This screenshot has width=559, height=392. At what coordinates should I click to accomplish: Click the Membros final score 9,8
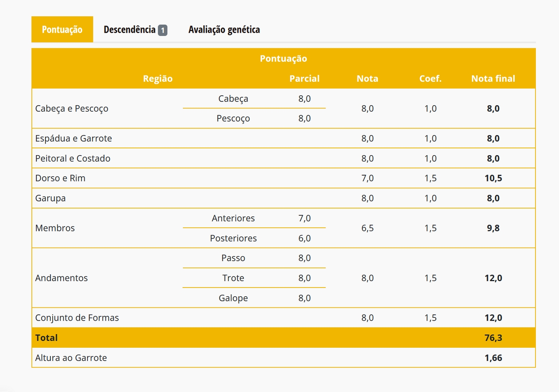(493, 228)
